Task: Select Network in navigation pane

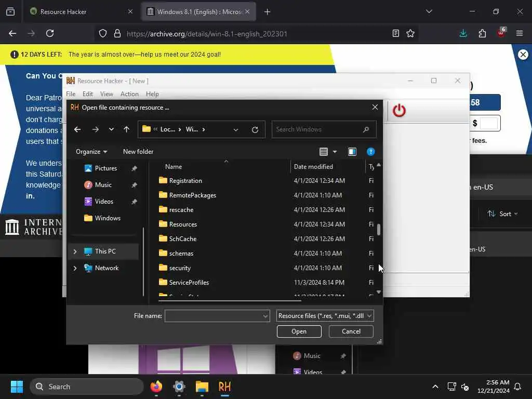Action: (x=107, y=268)
